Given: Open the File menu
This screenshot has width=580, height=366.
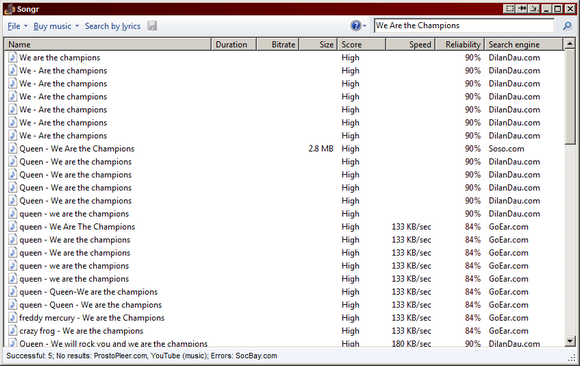Looking at the screenshot, I should click(x=14, y=26).
